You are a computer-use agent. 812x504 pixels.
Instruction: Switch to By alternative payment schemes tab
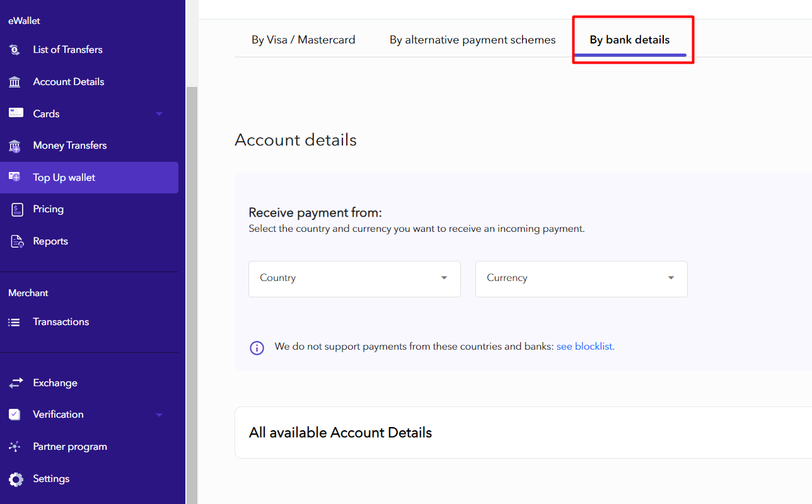[472, 40]
